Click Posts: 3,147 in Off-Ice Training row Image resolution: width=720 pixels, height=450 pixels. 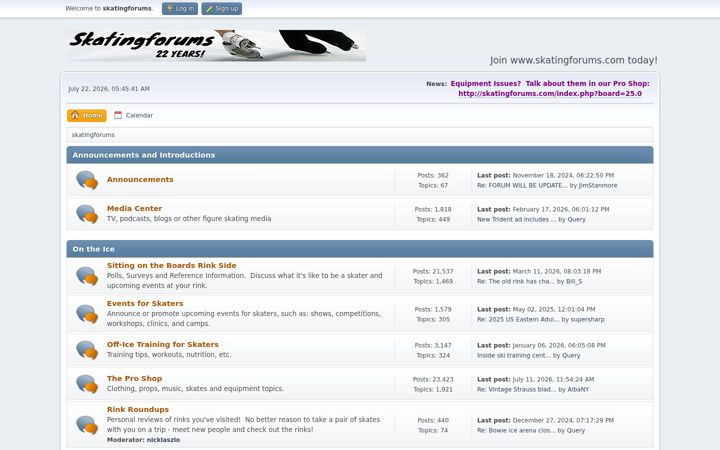click(x=433, y=345)
